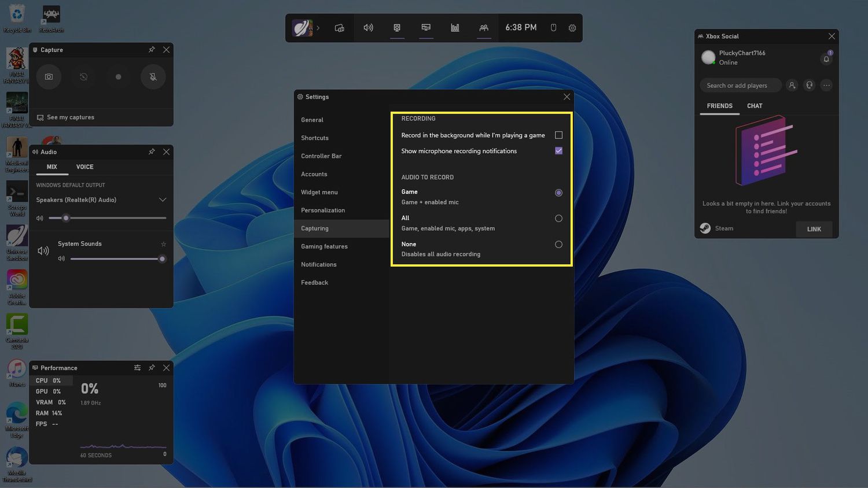Image resolution: width=868 pixels, height=488 pixels.
Task: Open the Xbox Social notifications bell
Action: point(826,59)
